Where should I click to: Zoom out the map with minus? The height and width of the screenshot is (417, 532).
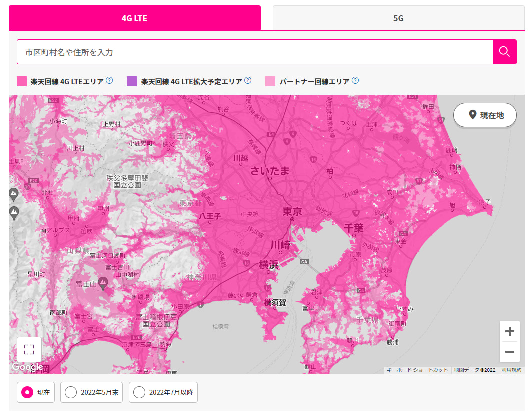509,352
